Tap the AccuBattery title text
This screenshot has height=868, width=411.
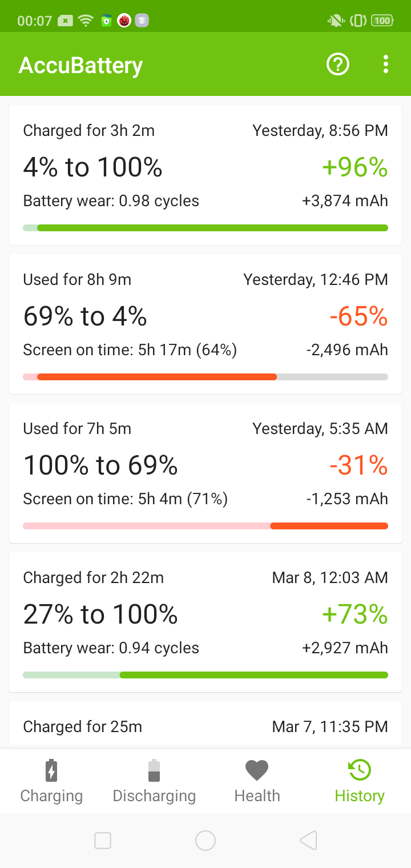(80, 65)
